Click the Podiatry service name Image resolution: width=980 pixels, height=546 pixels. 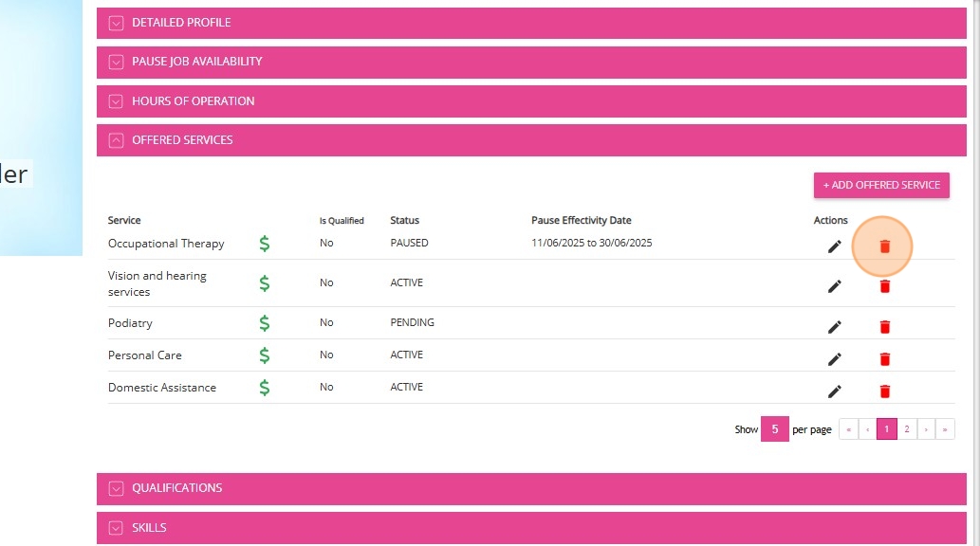click(x=130, y=323)
